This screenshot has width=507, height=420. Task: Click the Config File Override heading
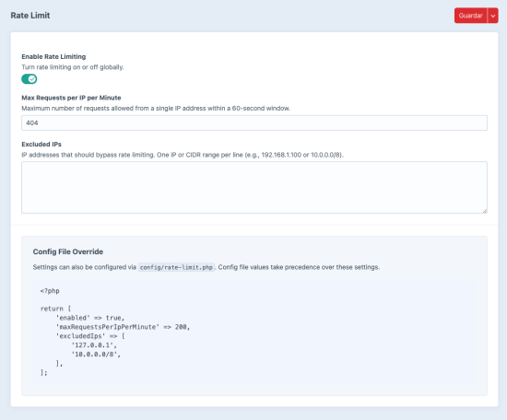[x=68, y=251]
